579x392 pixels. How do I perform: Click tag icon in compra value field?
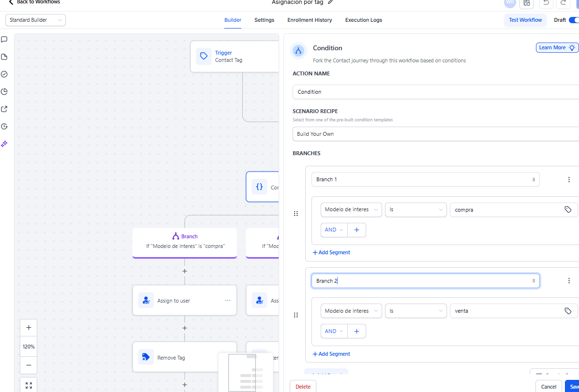568,210
